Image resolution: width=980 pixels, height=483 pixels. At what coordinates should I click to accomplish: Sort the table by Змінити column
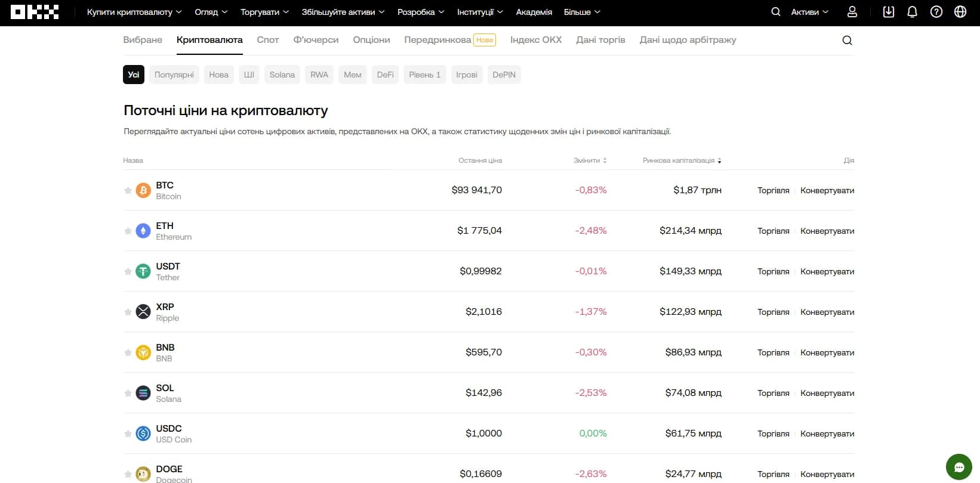coord(590,160)
